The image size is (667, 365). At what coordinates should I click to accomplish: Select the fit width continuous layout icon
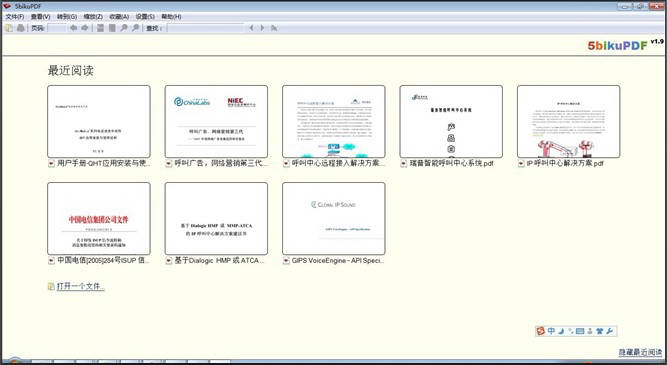coord(100,28)
